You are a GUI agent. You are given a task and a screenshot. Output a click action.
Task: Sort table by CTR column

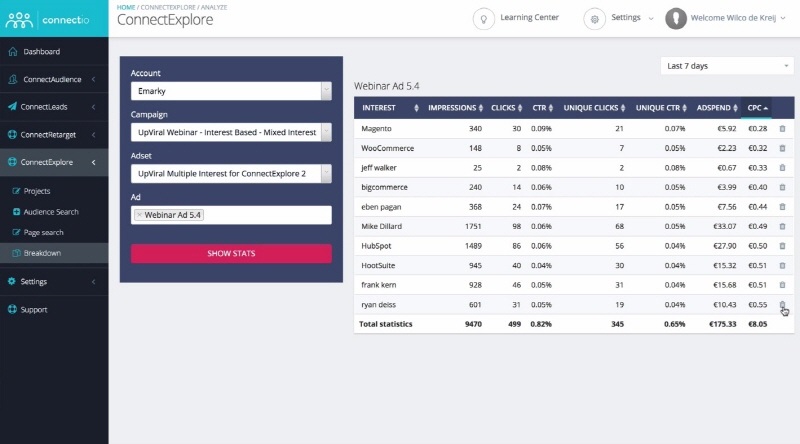point(543,108)
